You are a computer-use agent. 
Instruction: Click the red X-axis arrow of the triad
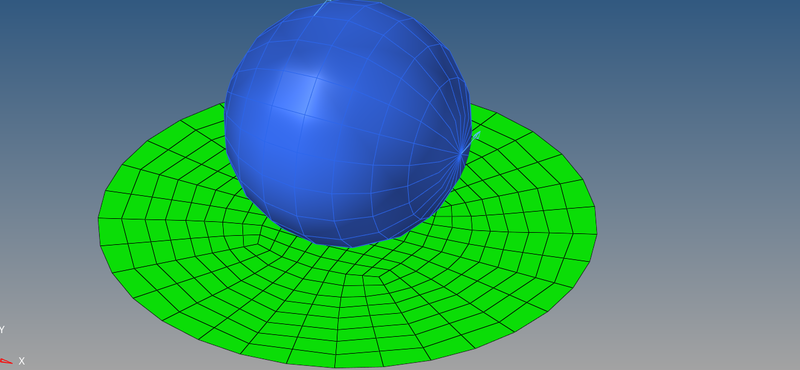pyautogui.click(x=6, y=361)
